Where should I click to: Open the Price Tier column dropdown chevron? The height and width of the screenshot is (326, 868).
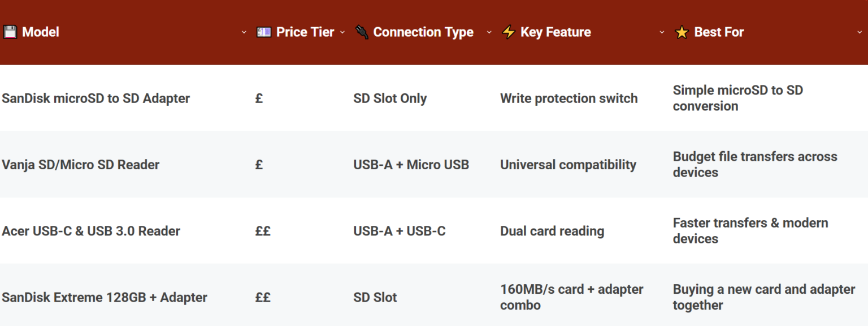tap(342, 33)
